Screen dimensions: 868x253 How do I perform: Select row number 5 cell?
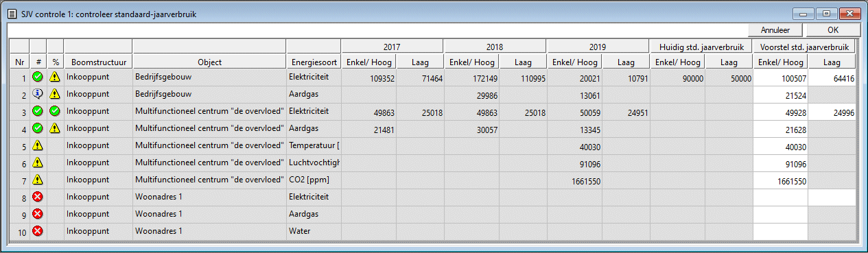coord(20,146)
